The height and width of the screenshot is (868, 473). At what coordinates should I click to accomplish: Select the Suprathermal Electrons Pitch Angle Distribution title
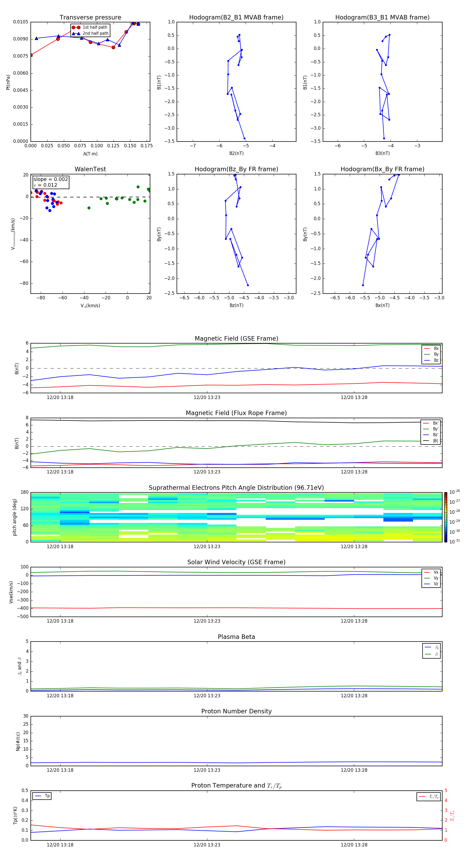(236, 488)
